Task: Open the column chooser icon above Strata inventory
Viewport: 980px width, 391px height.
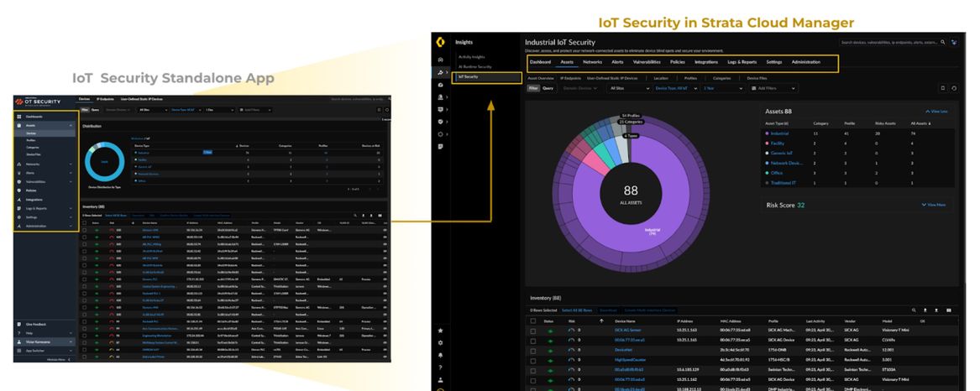Action: tap(949, 310)
